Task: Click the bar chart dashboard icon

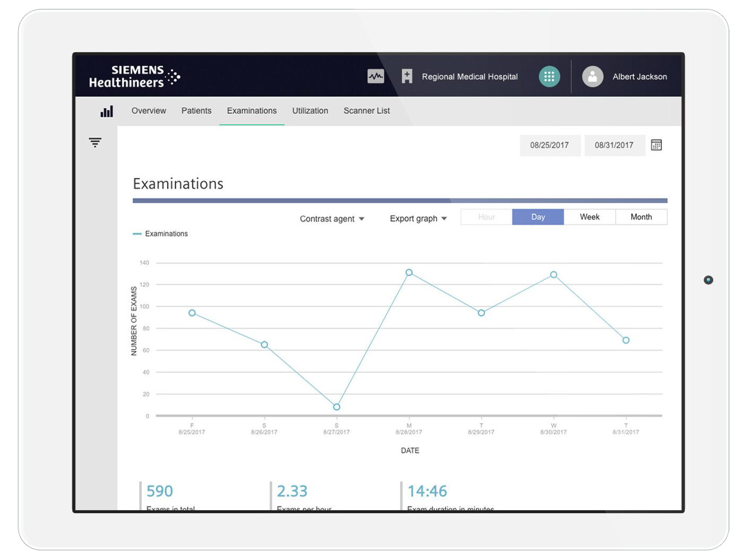Action: pos(107,111)
